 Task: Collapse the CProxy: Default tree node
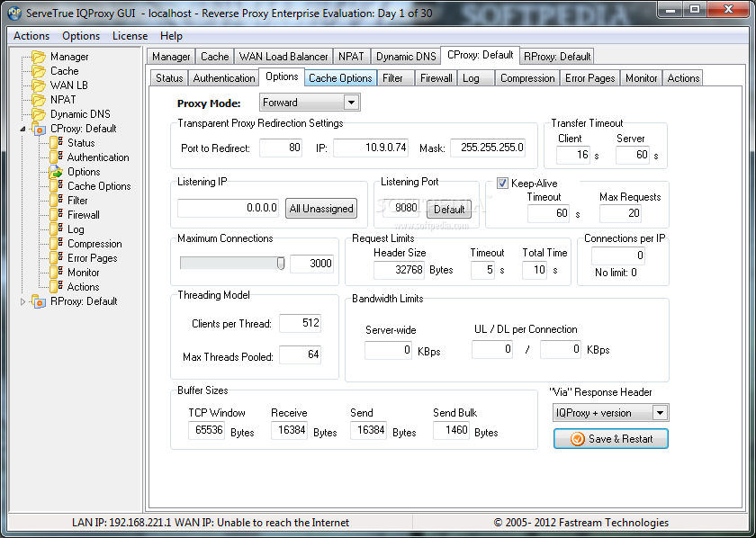22,129
